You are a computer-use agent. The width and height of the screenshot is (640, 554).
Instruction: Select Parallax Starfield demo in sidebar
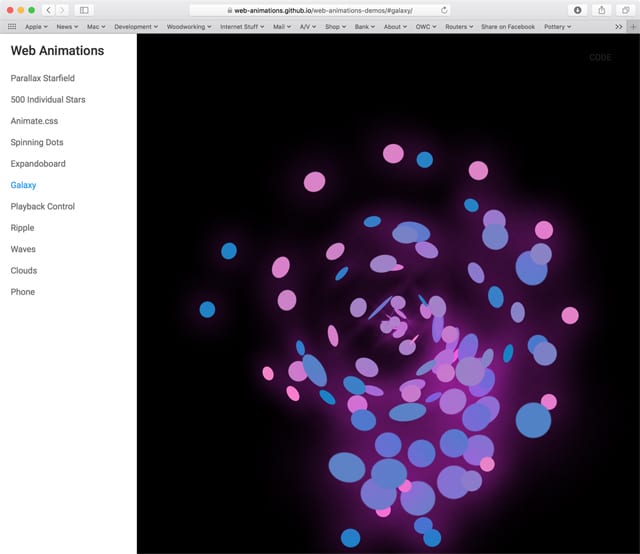click(42, 78)
